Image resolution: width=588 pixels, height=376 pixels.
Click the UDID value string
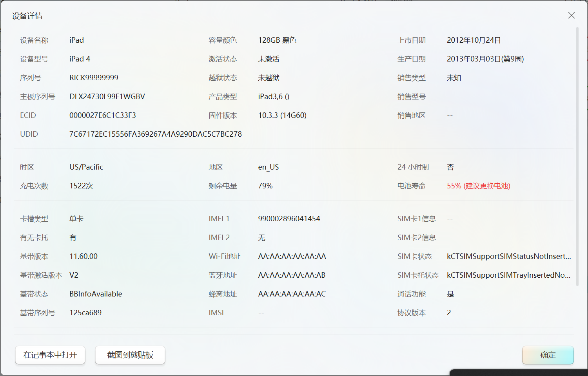(x=155, y=134)
